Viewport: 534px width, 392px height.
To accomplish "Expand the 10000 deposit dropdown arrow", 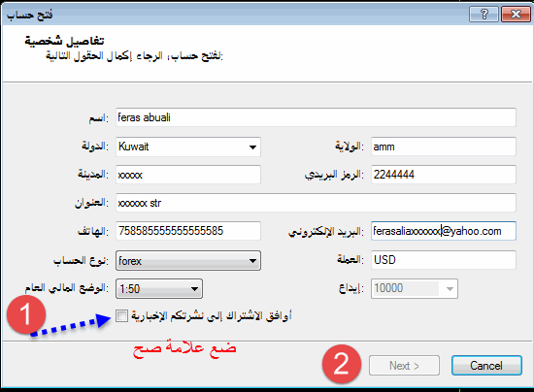I will (x=450, y=289).
